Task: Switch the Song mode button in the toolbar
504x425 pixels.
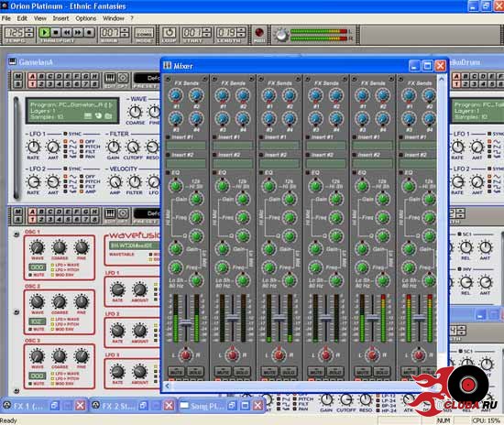Action: coord(144,33)
